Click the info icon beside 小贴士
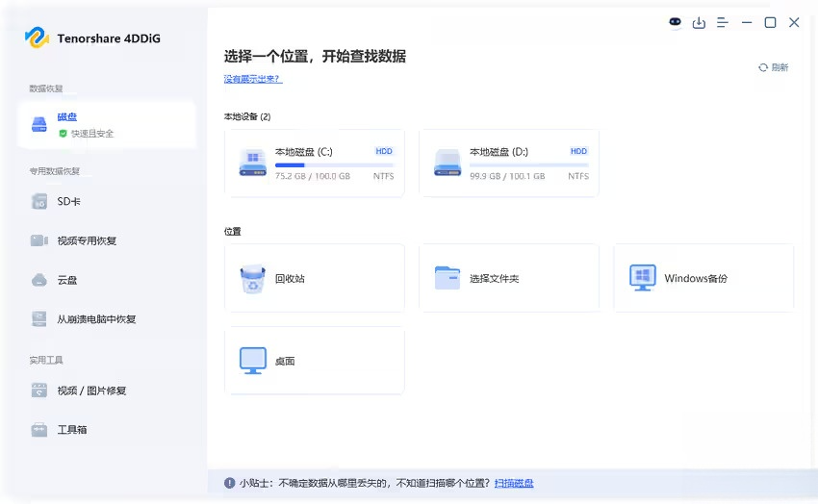 click(x=229, y=483)
